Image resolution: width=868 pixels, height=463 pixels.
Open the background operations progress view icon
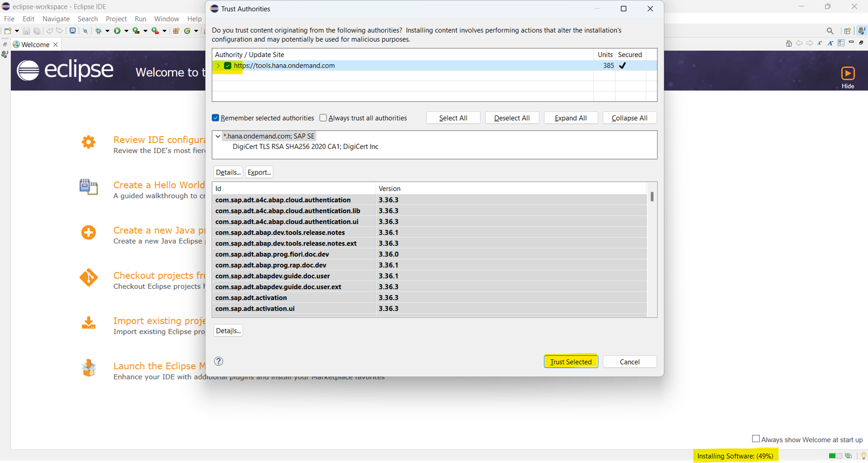point(848,456)
